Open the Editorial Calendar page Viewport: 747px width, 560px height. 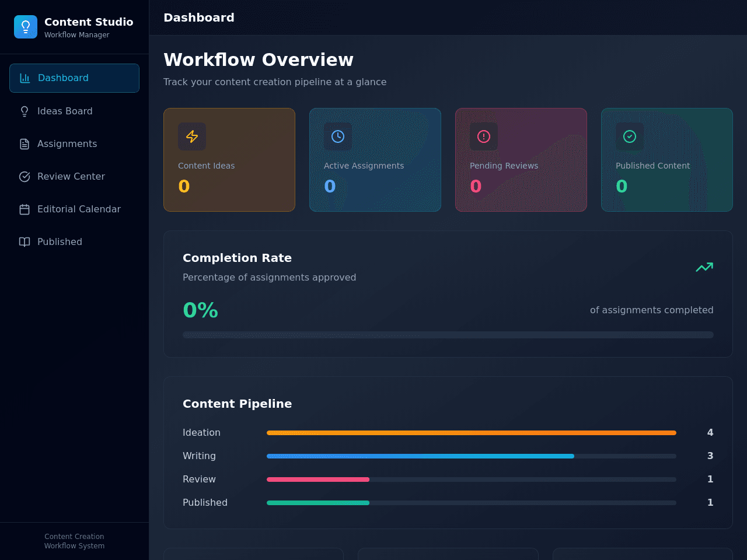(x=74, y=209)
